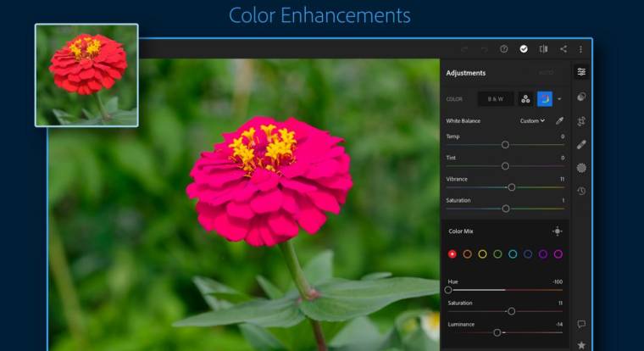
Task: Open the help question mark icon
Action: click(504, 49)
